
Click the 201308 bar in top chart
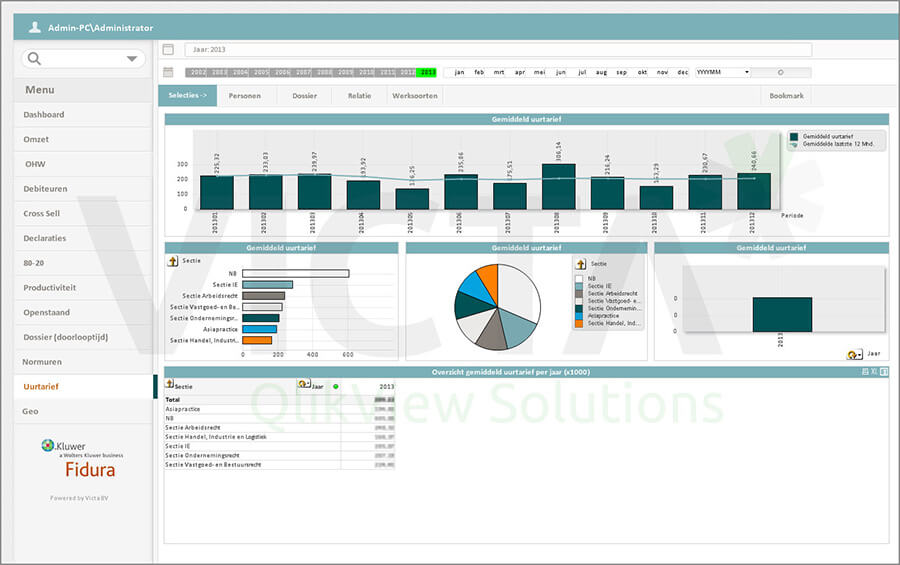pos(558,187)
